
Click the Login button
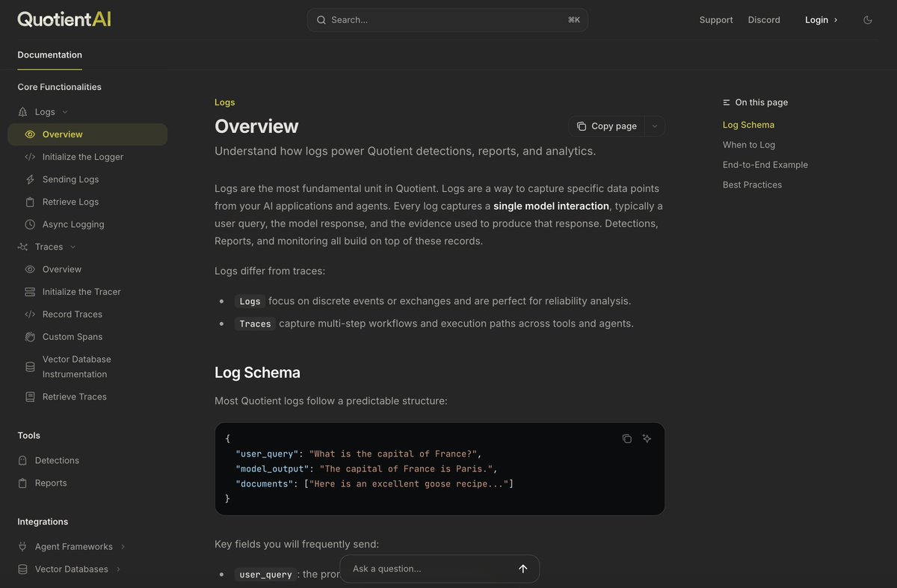(x=822, y=20)
